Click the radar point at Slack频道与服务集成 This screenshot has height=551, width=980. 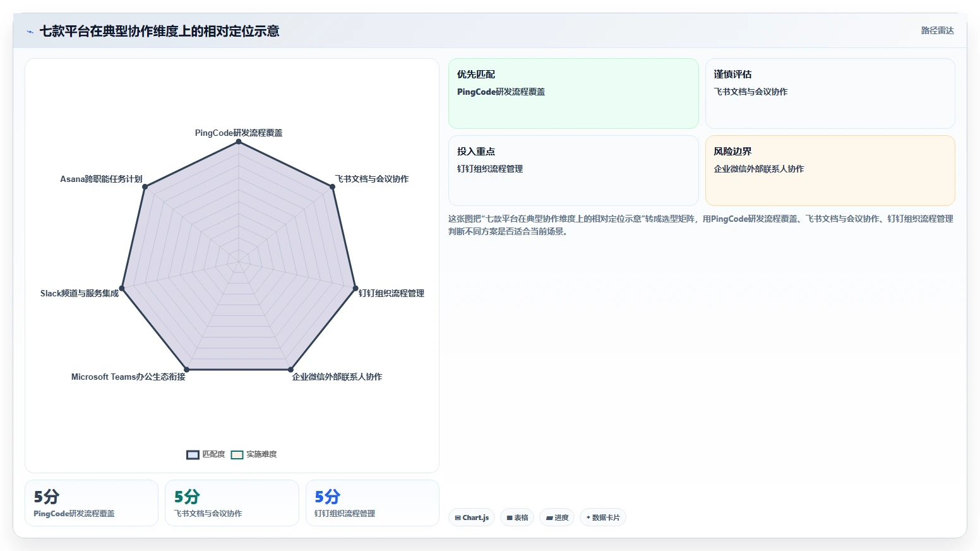(122, 288)
